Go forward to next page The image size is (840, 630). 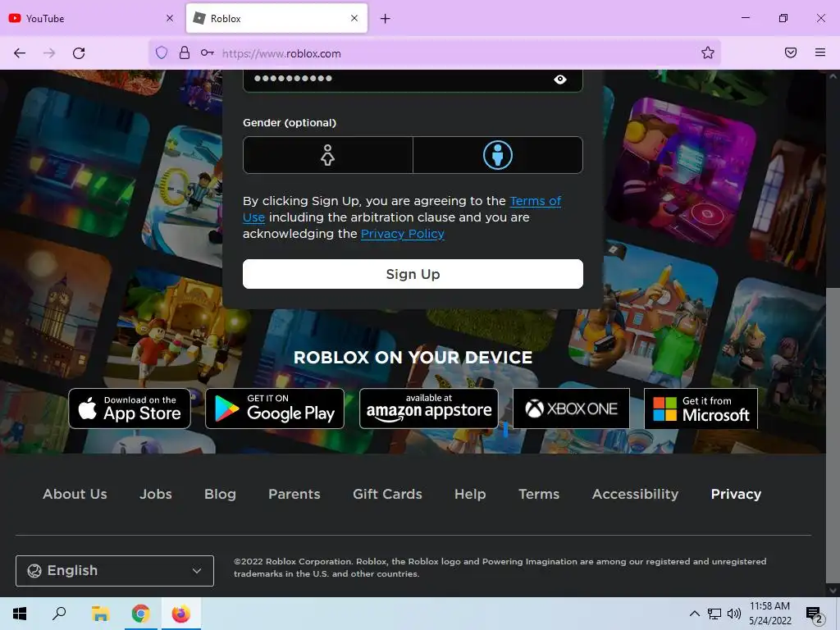(49, 53)
